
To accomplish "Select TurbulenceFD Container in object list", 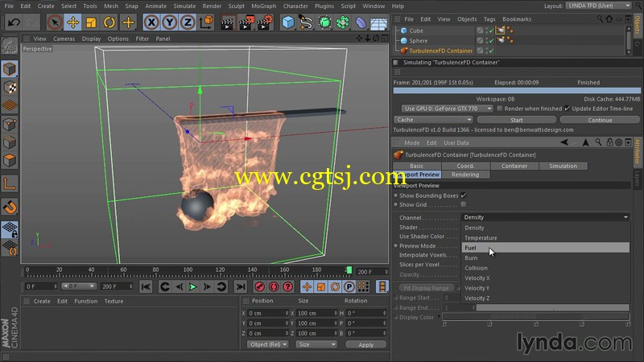I will (440, 51).
